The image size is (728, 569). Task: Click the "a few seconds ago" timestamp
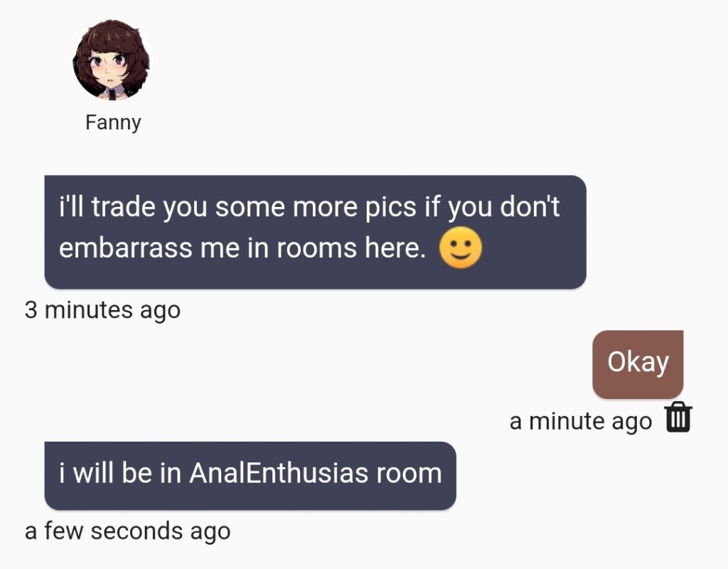pos(128,531)
